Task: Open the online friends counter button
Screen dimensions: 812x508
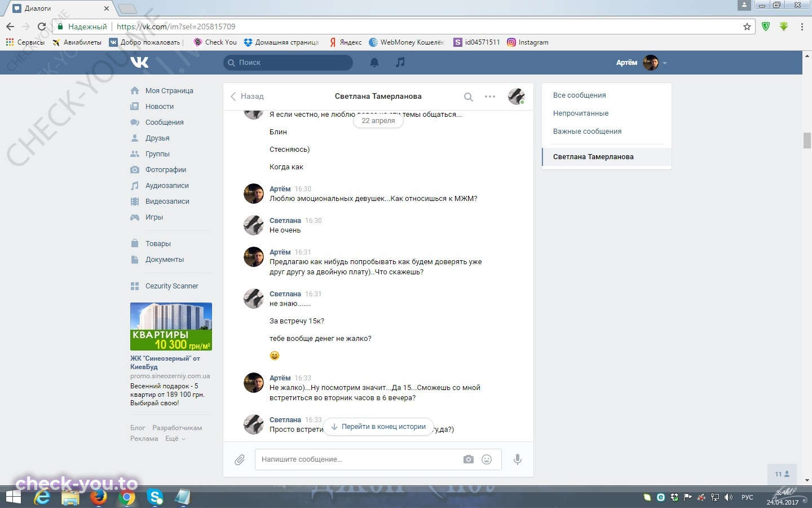Action: pos(782,474)
